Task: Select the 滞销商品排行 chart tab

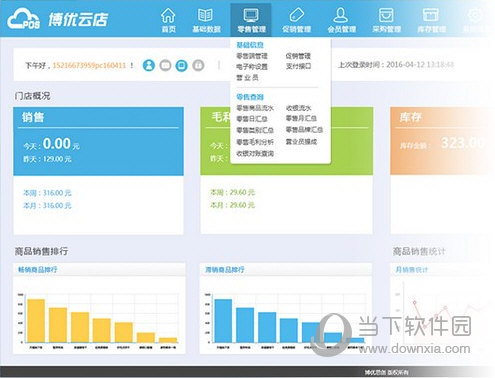Action: tap(224, 269)
